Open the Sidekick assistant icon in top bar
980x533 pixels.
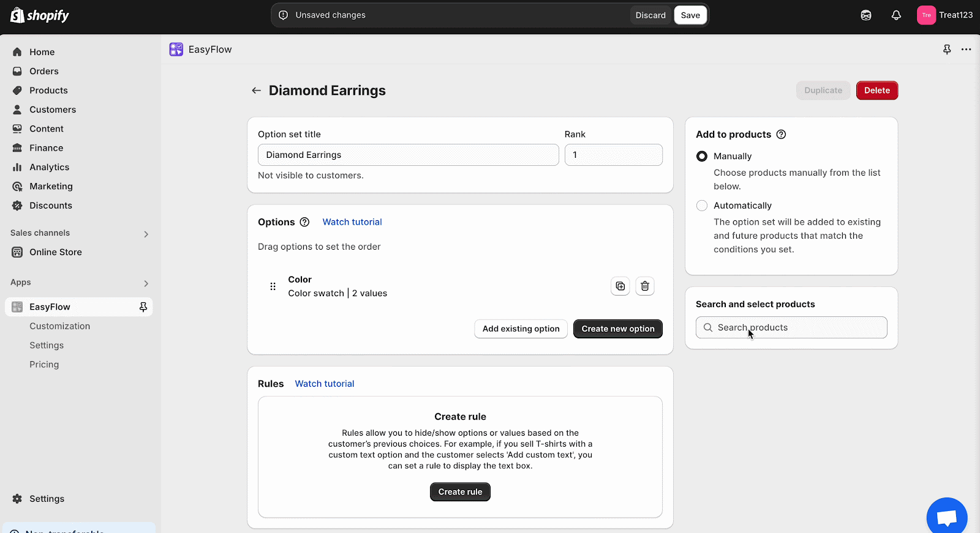pyautogui.click(x=866, y=15)
